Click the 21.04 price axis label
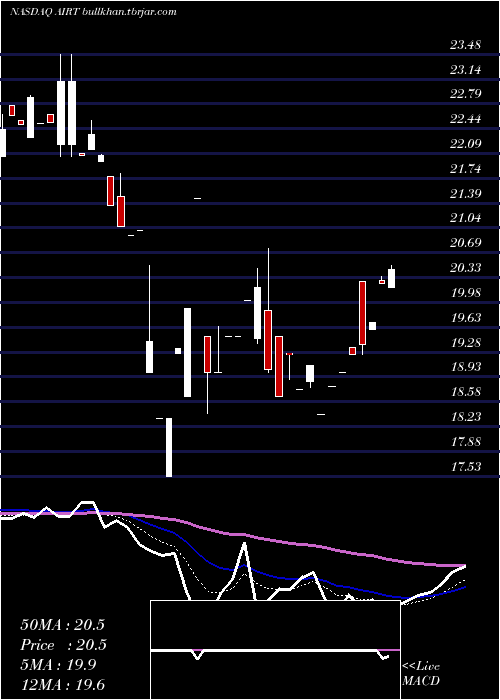 (x=466, y=218)
